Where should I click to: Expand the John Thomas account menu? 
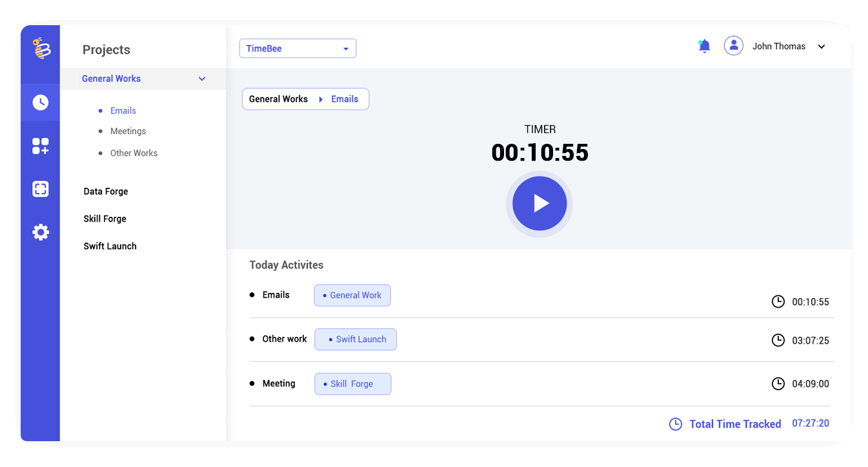pyautogui.click(x=821, y=46)
